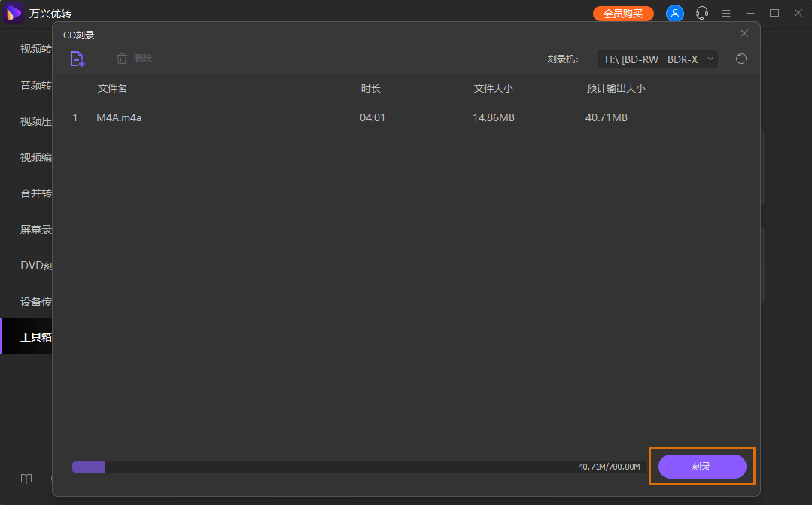Click the row number 1 cell
The image size is (812, 505).
[x=75, y=117]
